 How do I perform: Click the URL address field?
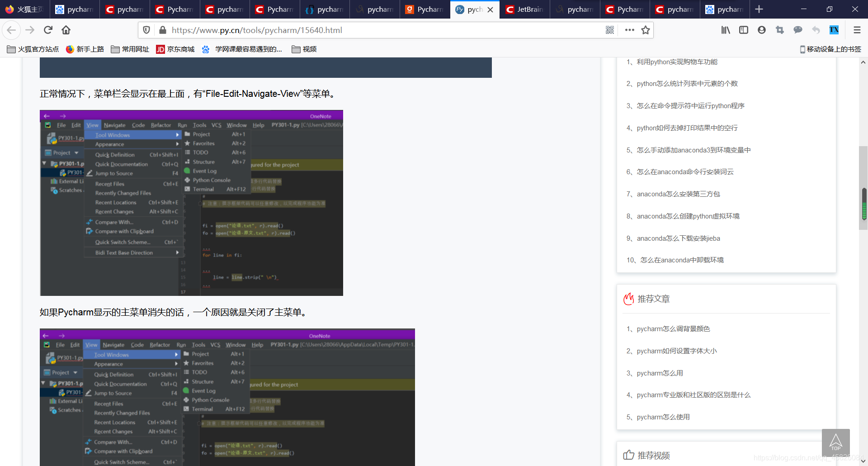click(384, 30)
